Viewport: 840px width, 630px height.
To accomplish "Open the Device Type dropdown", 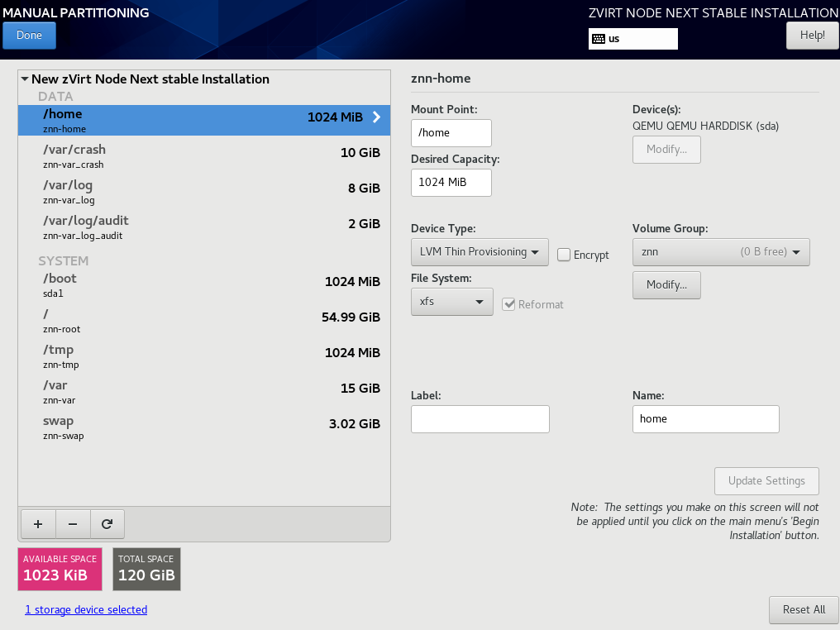I will tap(480, 252).
